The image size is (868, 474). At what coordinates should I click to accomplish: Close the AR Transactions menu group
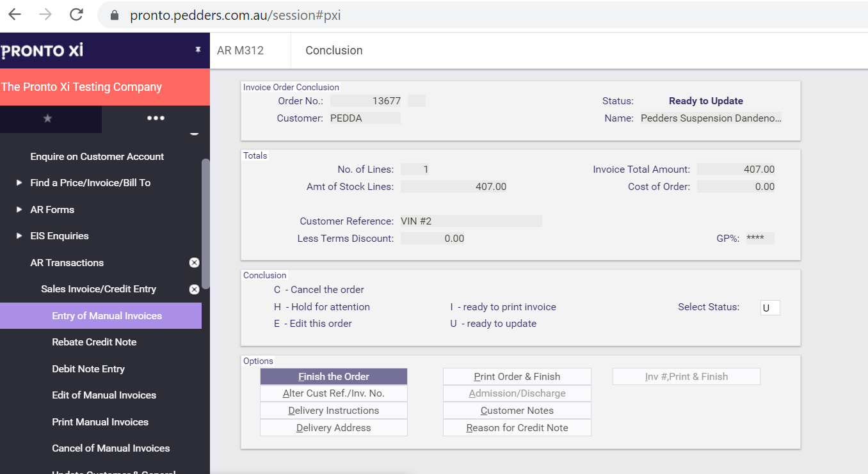coord(195,263)
